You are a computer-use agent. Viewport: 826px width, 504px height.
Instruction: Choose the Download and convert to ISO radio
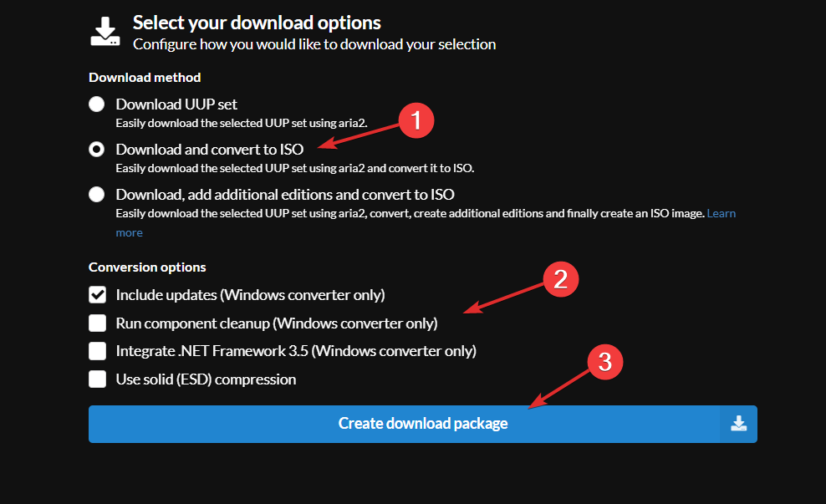click(98, 150)
